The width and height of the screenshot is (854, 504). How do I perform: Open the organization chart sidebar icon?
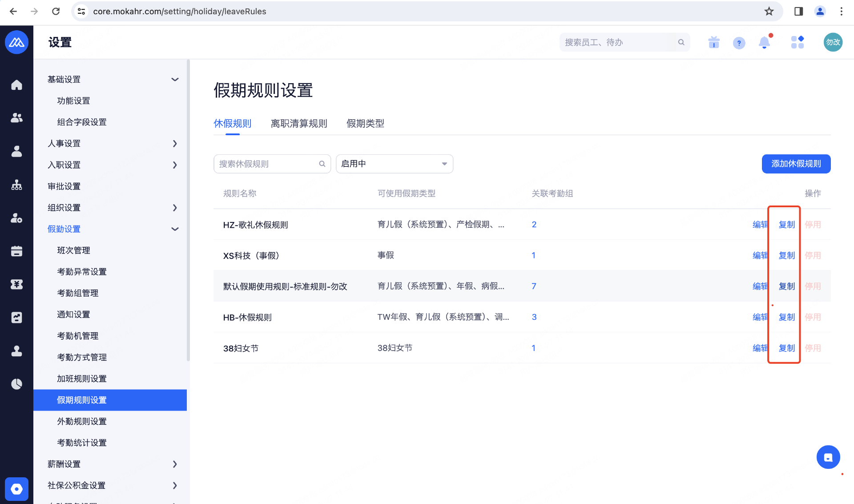tap(16, 185)
